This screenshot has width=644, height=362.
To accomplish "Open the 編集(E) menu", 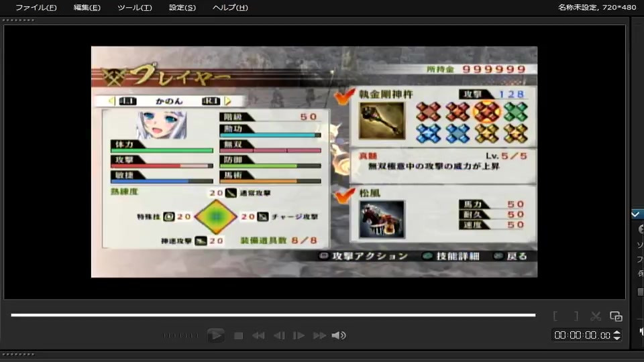I will click(87, 7).
